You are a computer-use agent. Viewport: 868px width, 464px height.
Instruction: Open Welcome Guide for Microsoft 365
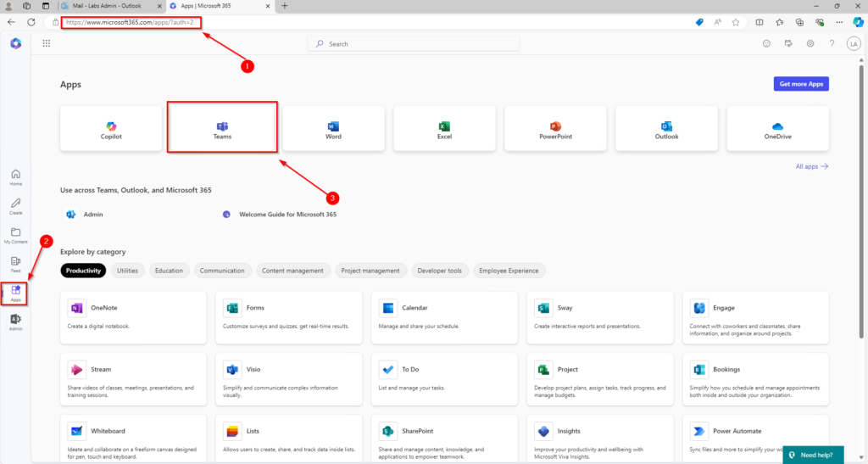[280, 215]
